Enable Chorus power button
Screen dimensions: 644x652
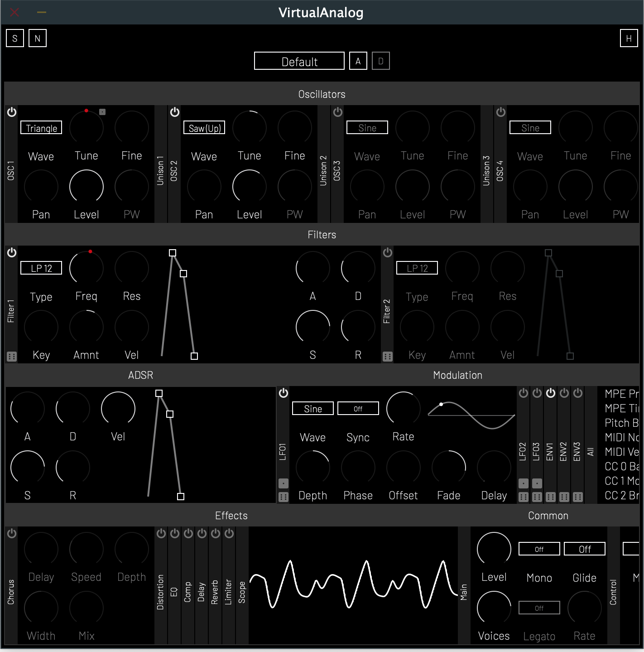(x=12, y=533)
